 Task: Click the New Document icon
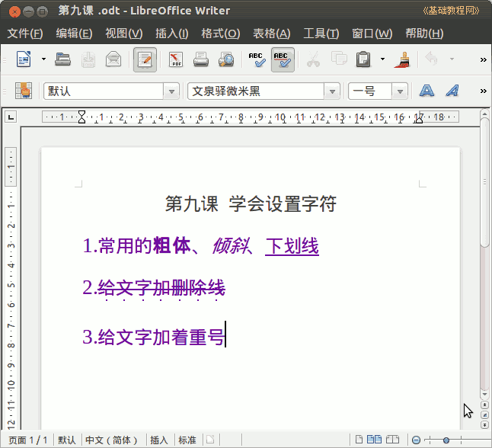click(24, 59)
